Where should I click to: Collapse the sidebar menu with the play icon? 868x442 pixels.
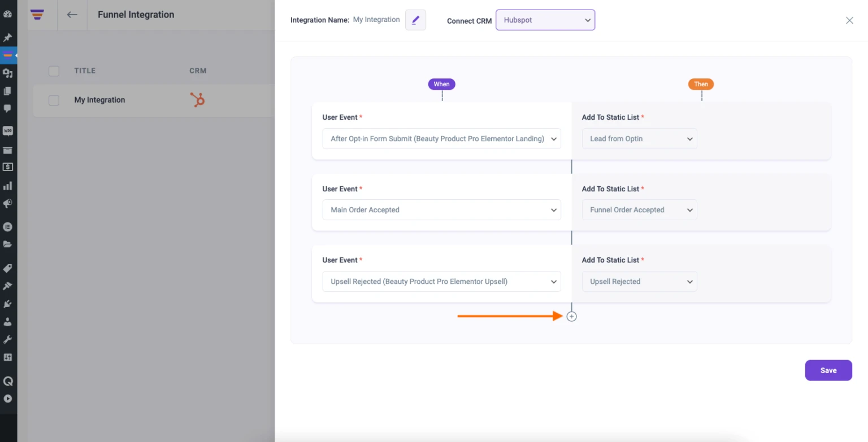(x=8, y=399)
